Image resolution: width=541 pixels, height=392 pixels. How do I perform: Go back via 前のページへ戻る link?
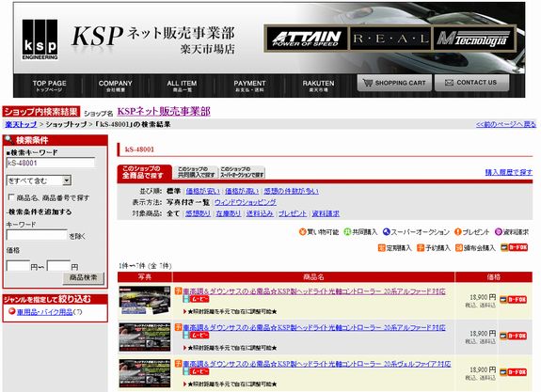[x=506, y=124]
